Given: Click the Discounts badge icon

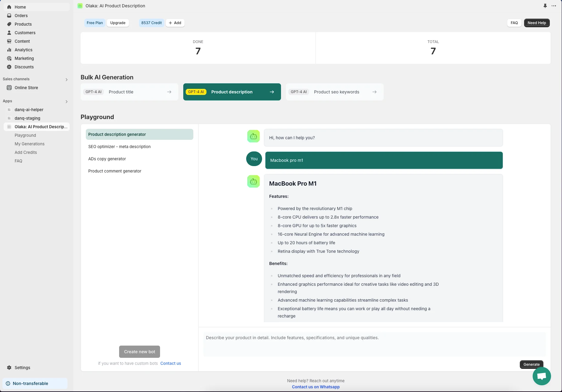Looking at the screenshot, I should 9,67.
